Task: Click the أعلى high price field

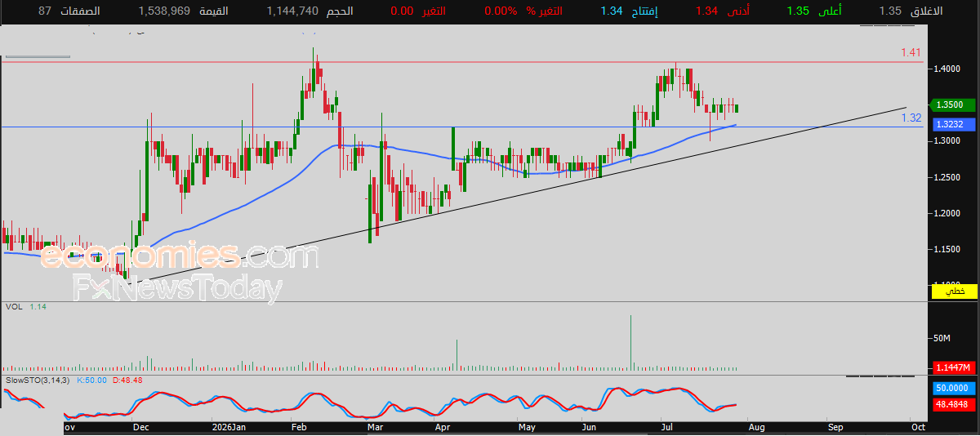Action: pos(816,11)
